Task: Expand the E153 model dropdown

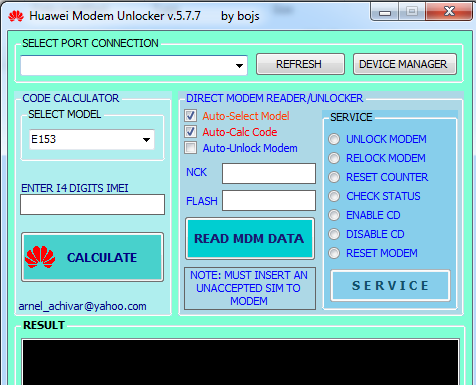Action: [x=146, y=140]
